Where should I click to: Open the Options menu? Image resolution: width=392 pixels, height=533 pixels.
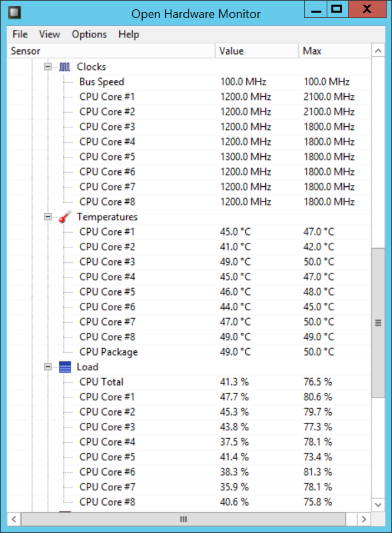point(89,34)
